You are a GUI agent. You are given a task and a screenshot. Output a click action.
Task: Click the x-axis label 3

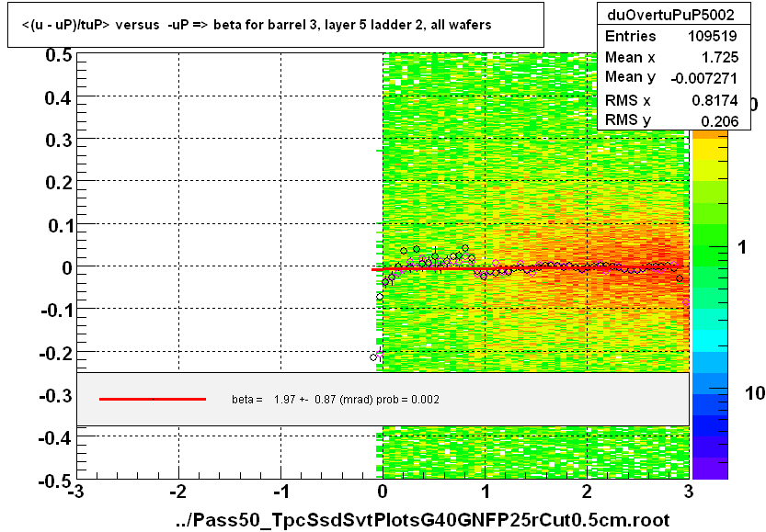(689, 491)
